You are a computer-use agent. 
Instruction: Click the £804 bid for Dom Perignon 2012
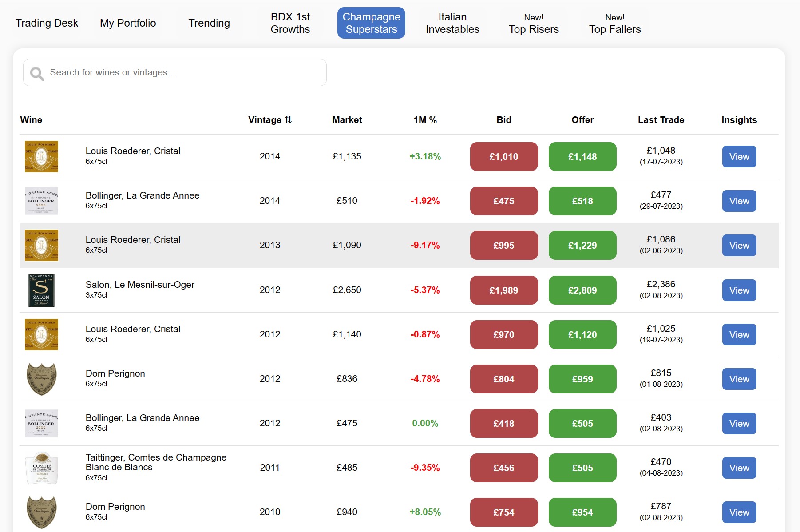click(x=504, y=379)
